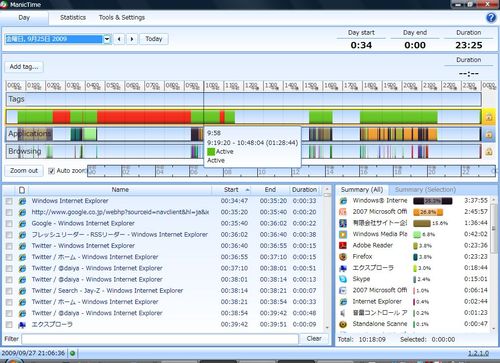The image size is (500, 363).
Task: Check the box for the google.co.jp URL row
Action: click(x=9, y=212)
